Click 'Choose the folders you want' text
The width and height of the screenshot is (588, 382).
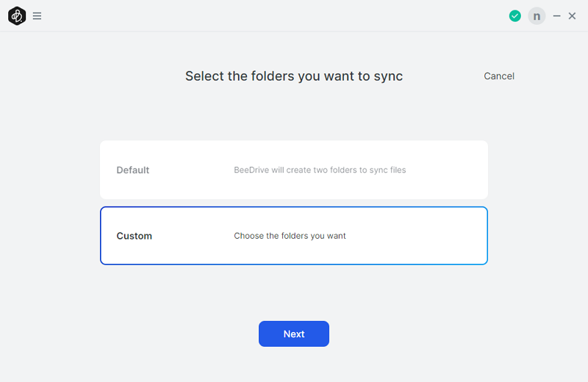pos(290,236)
